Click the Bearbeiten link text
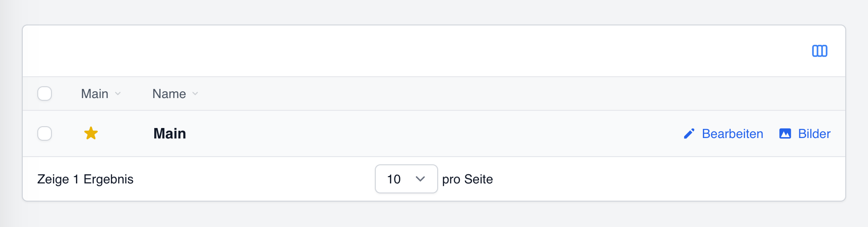 [732, 134]
